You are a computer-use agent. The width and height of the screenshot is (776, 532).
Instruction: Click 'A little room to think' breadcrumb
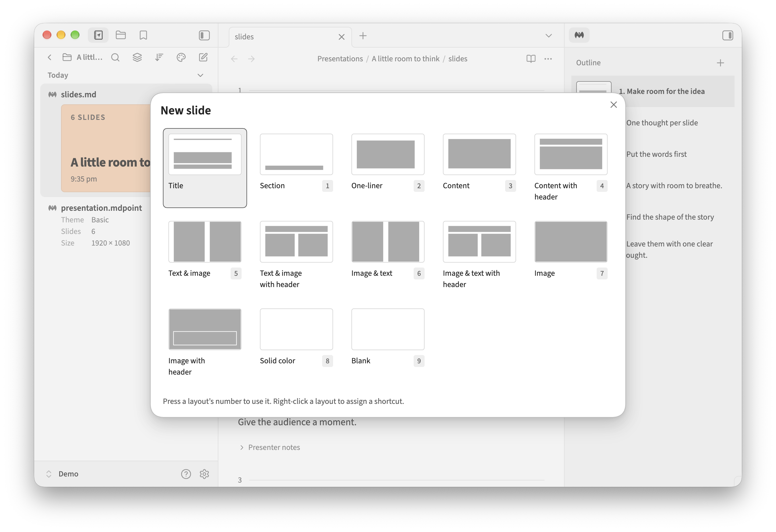[405, 59]
